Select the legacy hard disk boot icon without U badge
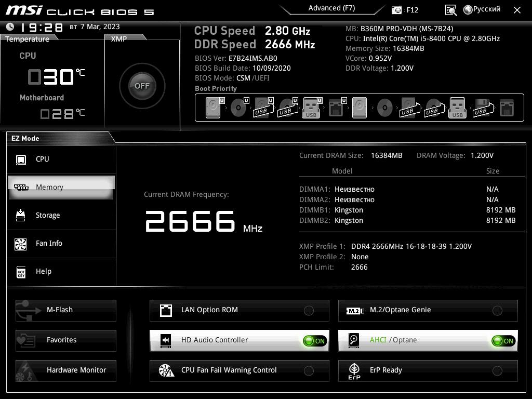 pyautogui.click(x=360, y=108)
